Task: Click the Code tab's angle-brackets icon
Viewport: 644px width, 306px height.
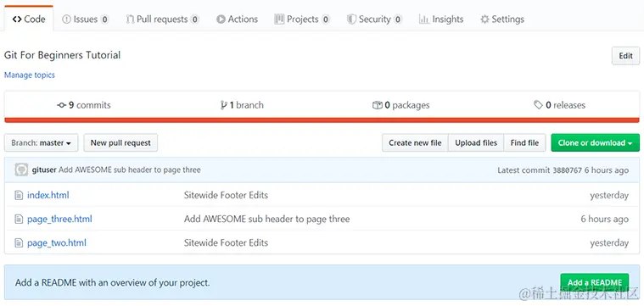Action: (x=17, y=19)
